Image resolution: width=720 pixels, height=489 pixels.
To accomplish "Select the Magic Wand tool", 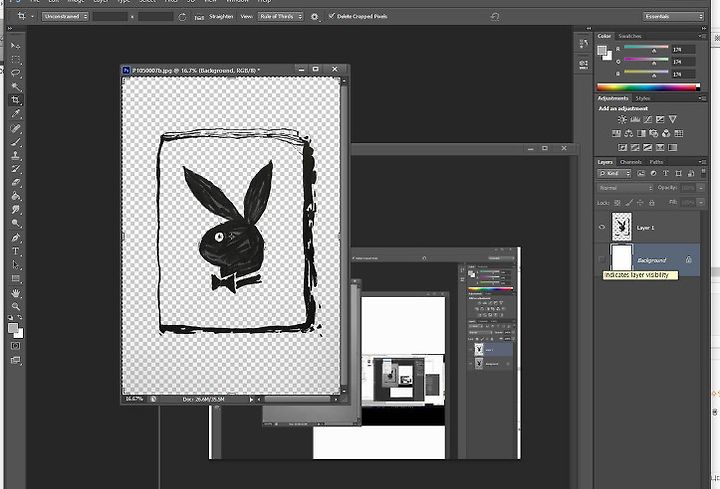I will pos(16,86).
